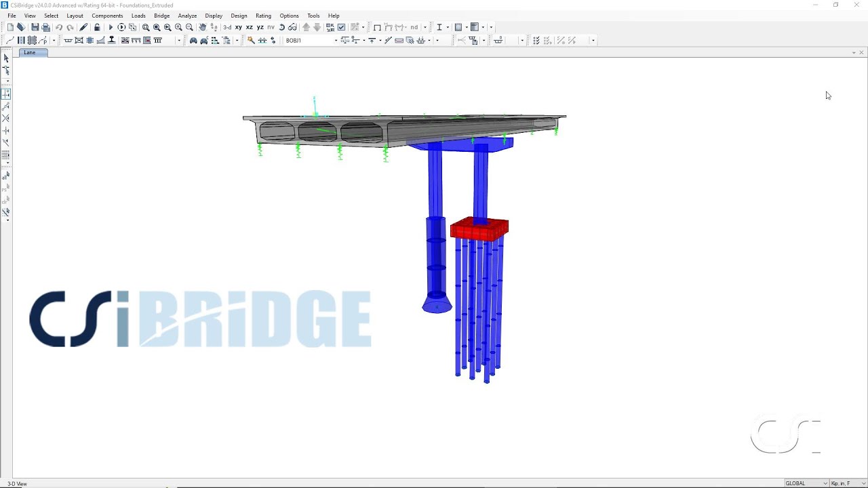Click the New Model icon
868x488 pixels.
(10, 27)
